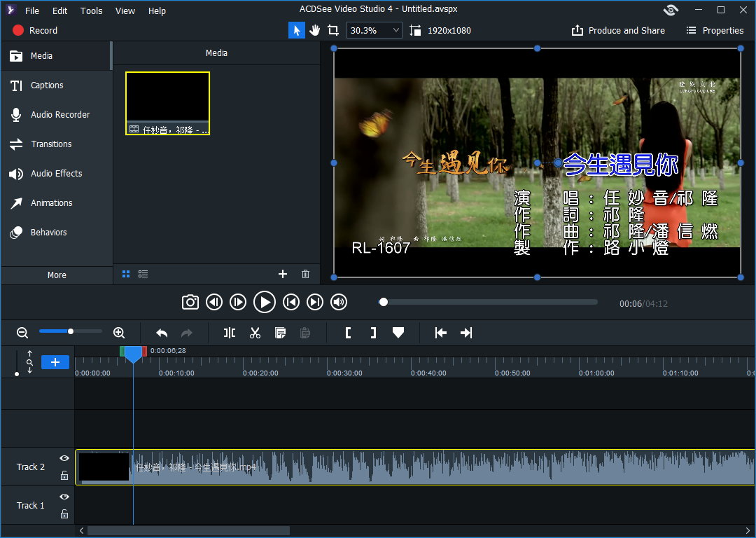The width and height of the screenshot is (756, 538).
Task: Click the track height adjust arrows icon
Action: (30, 362)
